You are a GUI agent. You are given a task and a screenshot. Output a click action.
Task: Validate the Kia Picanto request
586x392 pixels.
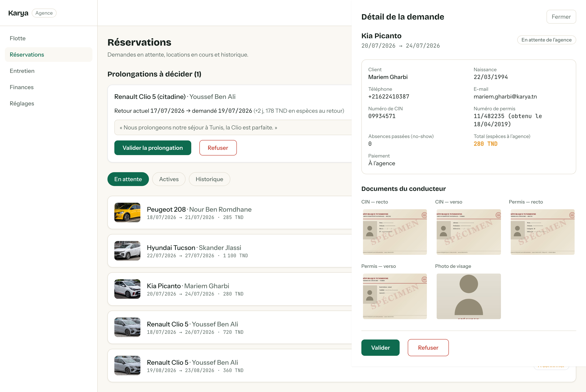point(380,347)
